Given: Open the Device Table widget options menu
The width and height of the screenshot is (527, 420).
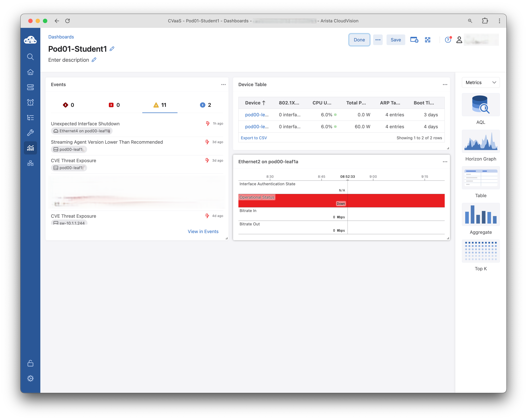Looking at the screenshot, I should (x=445, y=84).
